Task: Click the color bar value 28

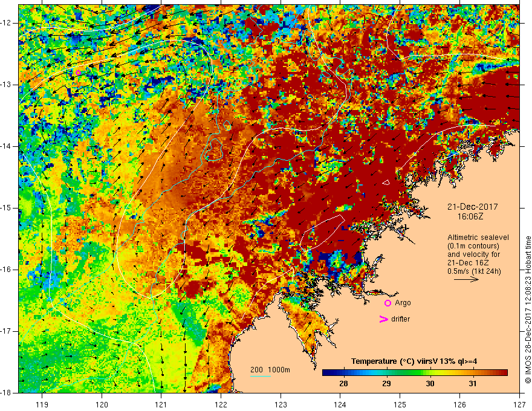Action: (343, 384)
